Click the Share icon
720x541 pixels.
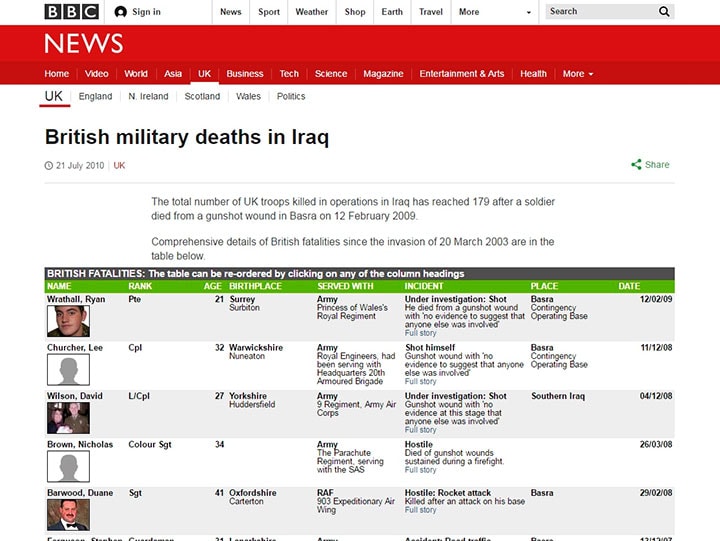(636, 165)
